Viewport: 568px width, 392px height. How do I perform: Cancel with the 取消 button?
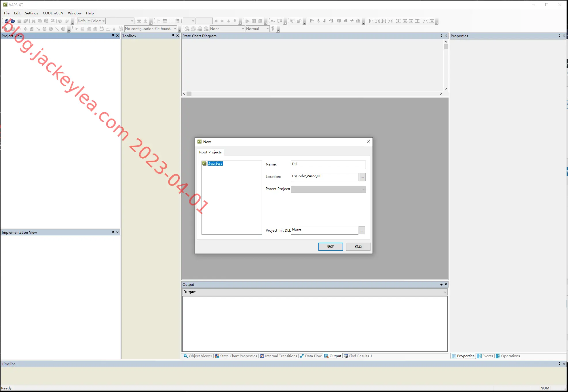[358, 247]
